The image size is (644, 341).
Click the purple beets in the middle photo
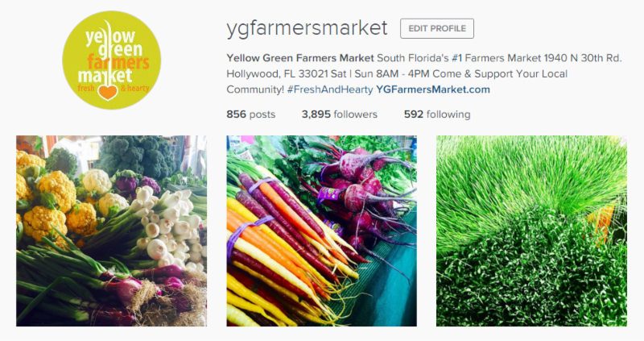click(358, 195)
